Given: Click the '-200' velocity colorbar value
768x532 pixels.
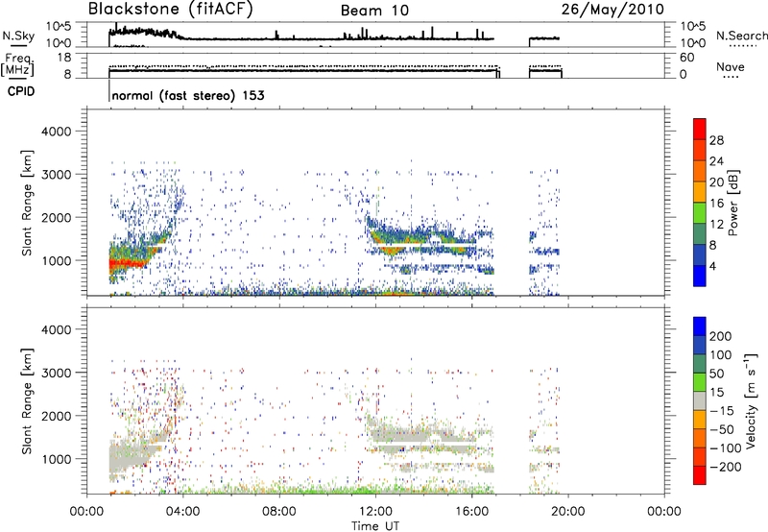Looking at the screenshot, I should pos(724,467).
